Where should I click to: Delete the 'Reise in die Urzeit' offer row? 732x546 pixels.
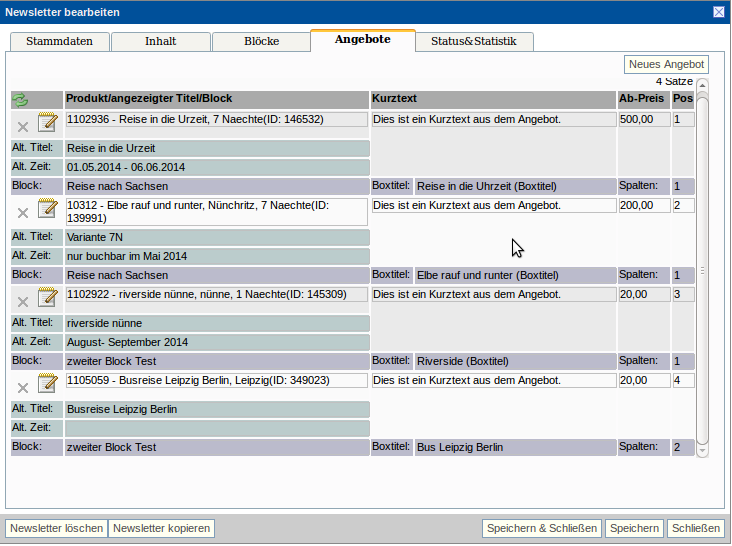[22, 126]
